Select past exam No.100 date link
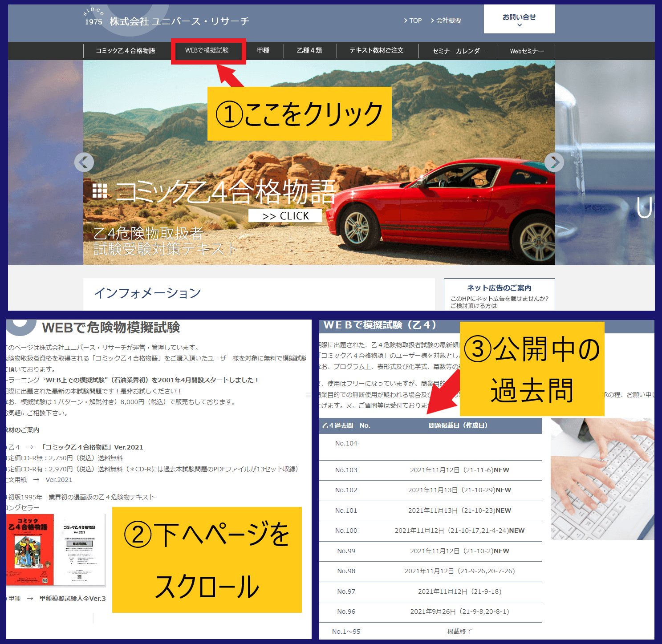This screenshot has height=644, width=662. click(459, 531)
